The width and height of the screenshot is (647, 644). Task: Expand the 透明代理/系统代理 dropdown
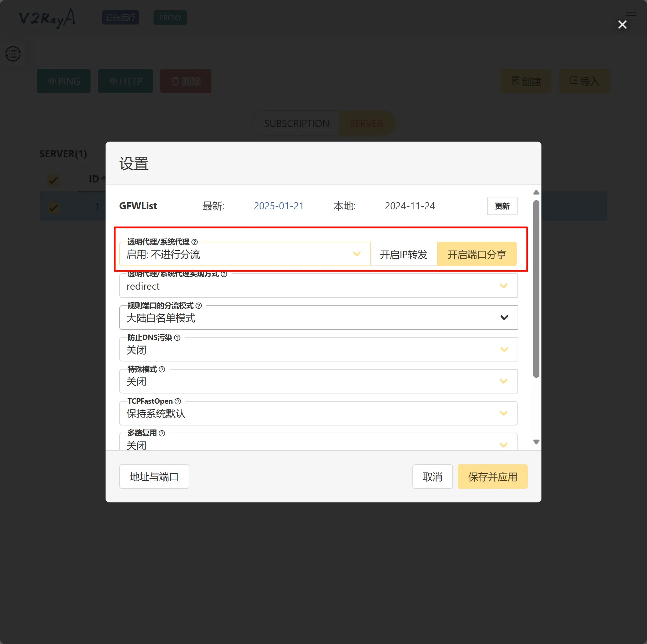244,254
